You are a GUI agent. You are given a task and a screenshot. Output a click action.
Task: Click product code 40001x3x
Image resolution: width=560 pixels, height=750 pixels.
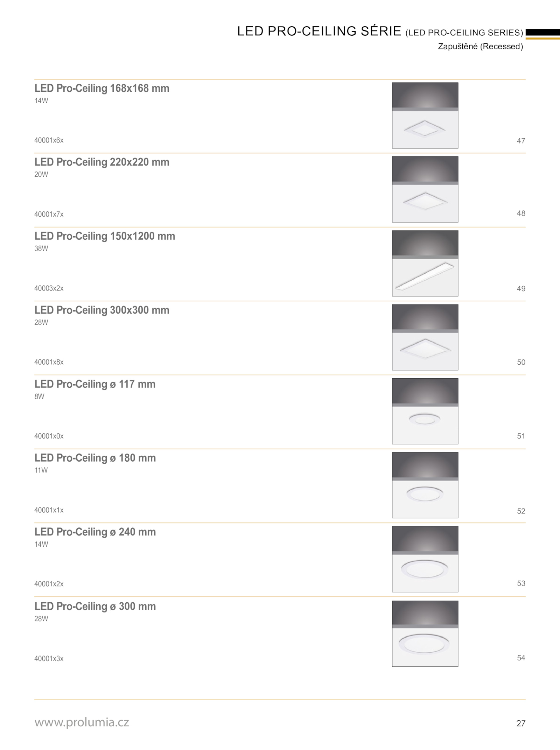click(x=49, y=658)
